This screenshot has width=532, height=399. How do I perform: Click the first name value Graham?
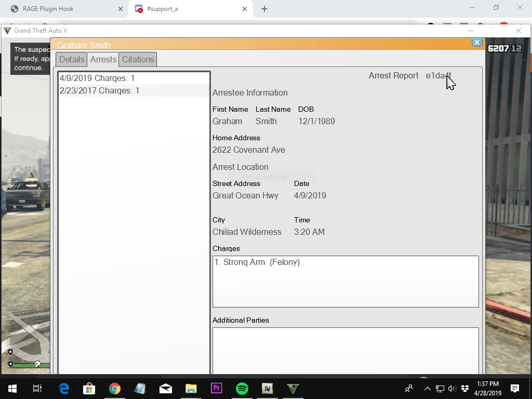(x=228, y=122)
